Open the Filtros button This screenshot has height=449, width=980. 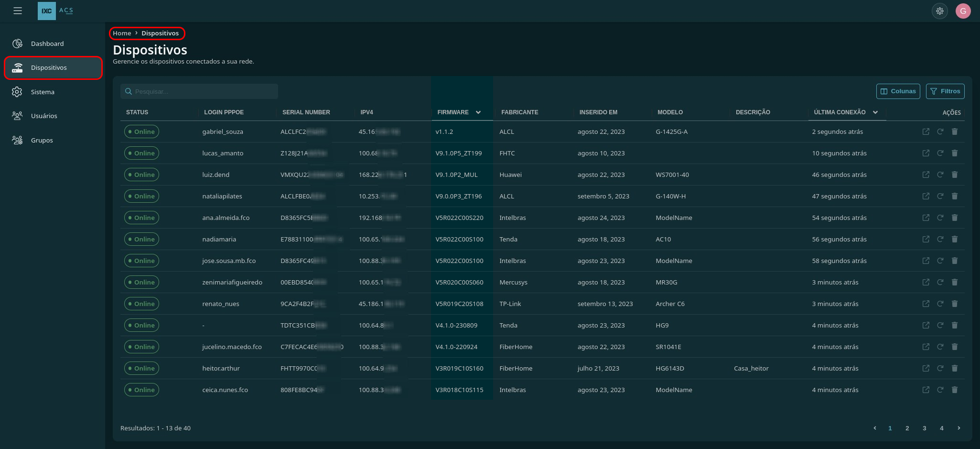coord(945,91)
